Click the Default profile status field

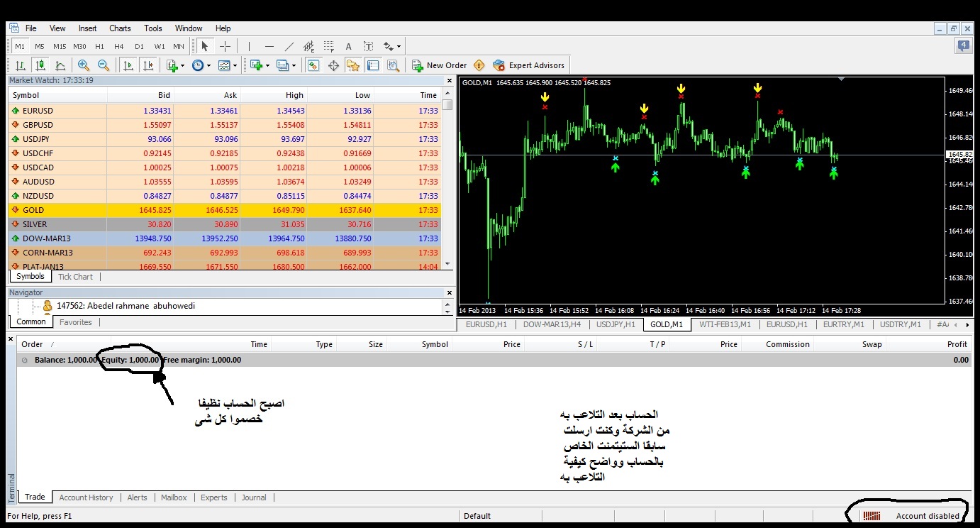click(x=477, y=516)
